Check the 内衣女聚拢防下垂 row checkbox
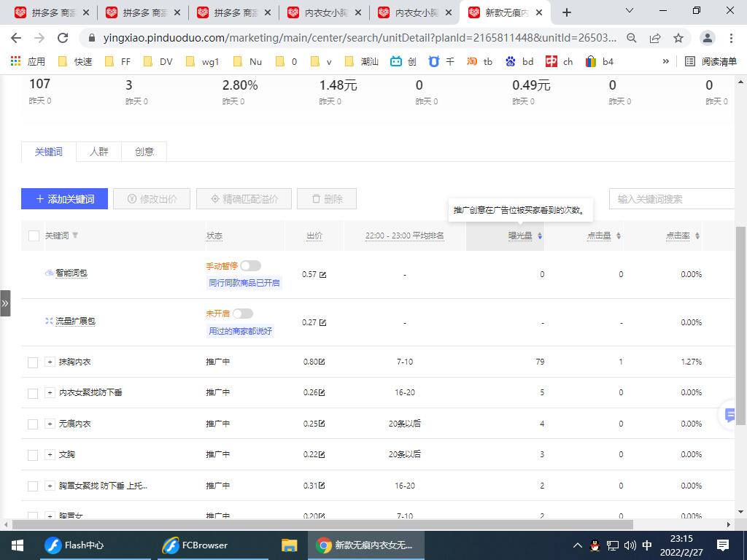 click(x=33, y=393)
